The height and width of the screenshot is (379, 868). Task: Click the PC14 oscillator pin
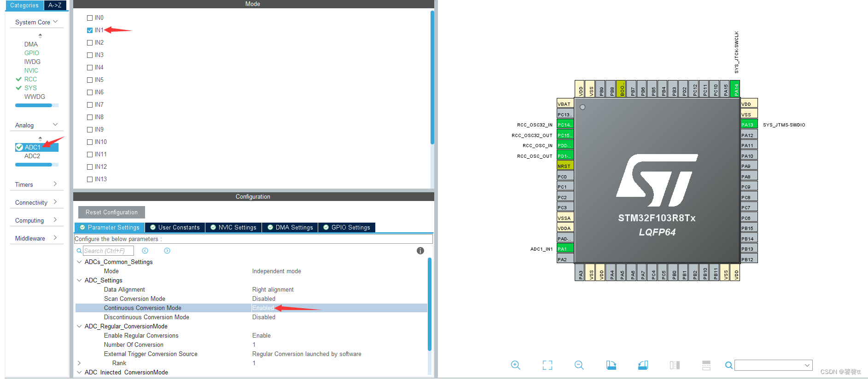coord(565,125)
